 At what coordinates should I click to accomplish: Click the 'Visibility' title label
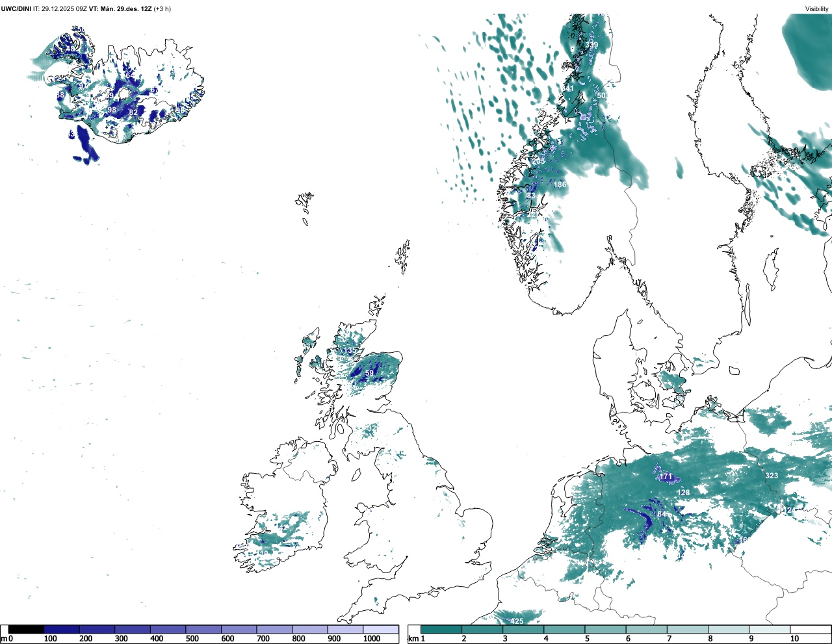point(817,8)
